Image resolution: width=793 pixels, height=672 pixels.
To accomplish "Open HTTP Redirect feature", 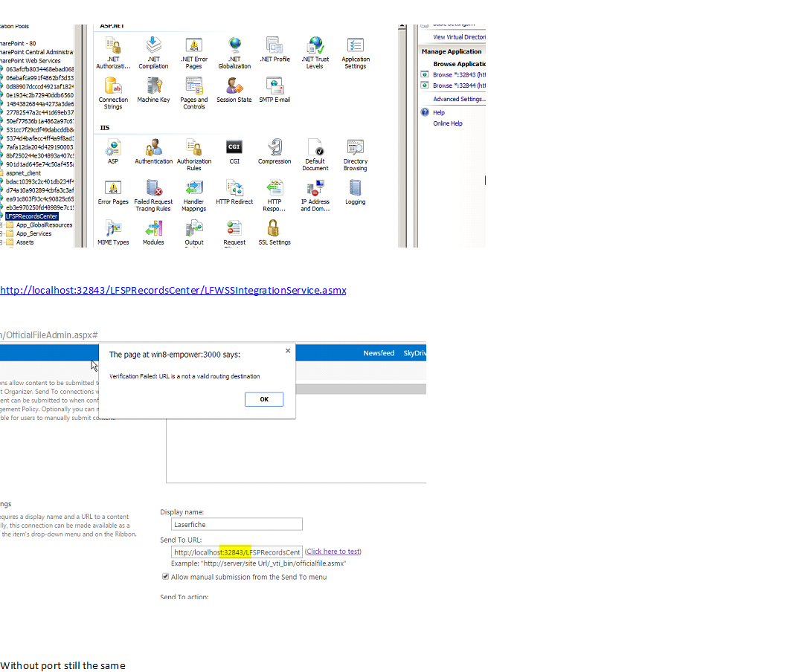I will (x=234, y=192).
